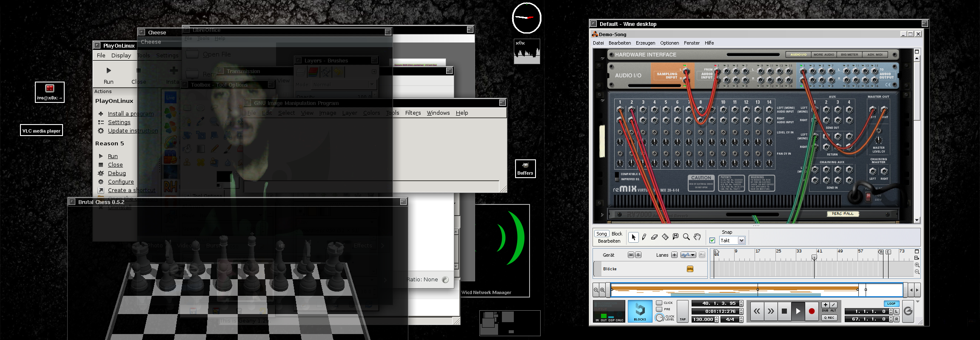Toggle the Blöcke track ON button
The height and width of the screenshot is (340, 980).
point(690,269)
